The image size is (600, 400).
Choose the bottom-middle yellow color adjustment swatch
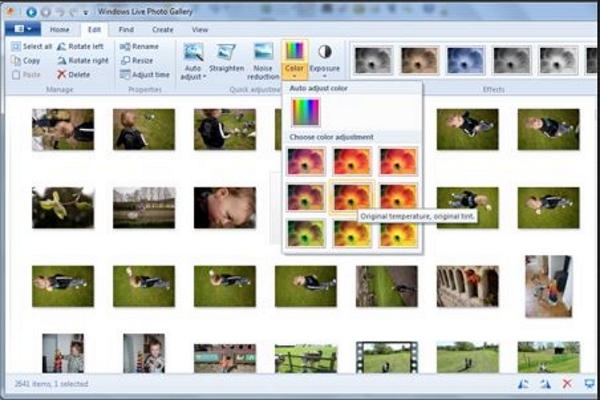coord(352,233)
